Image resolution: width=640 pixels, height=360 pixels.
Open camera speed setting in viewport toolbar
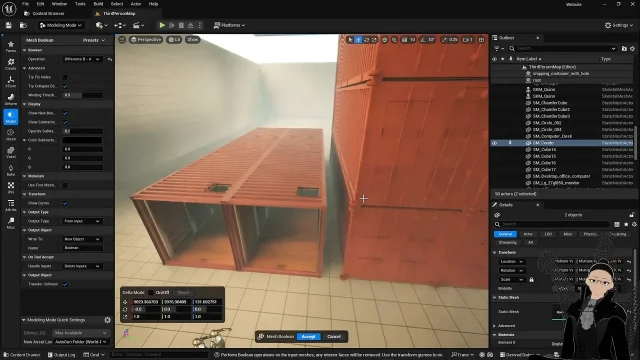coord(468,40)
